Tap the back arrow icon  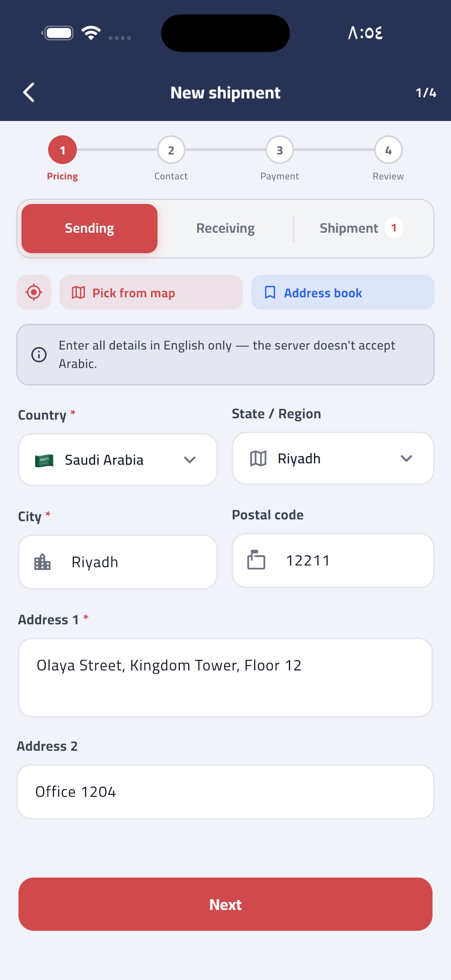click(29, 92)
